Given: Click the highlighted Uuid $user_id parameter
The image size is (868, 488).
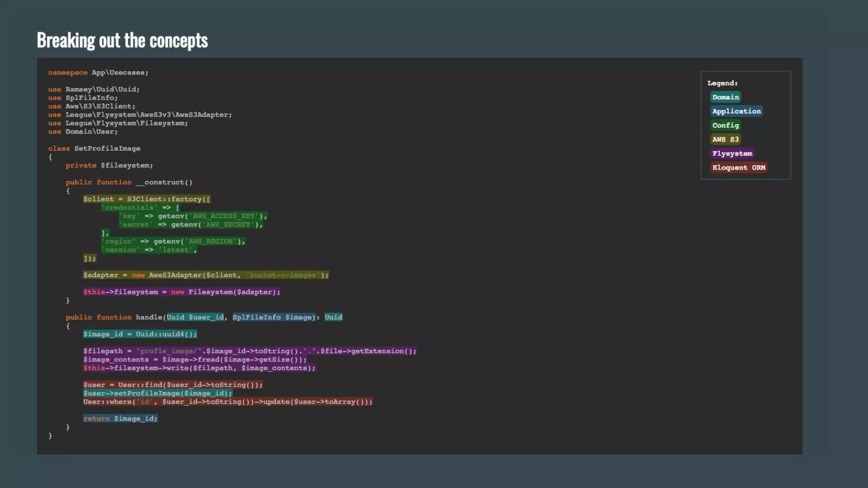Looking at the screenshot, I should pyautogui.click(x=195, y=317).
